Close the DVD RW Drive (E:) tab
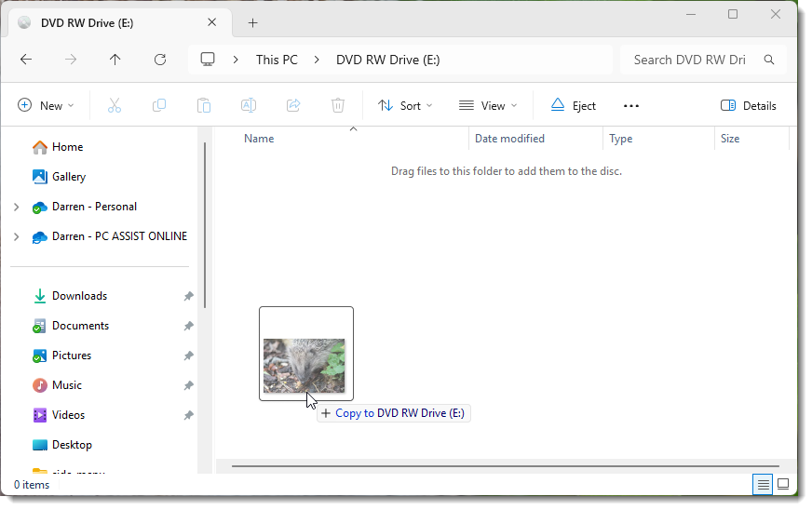 coord(211,22)
